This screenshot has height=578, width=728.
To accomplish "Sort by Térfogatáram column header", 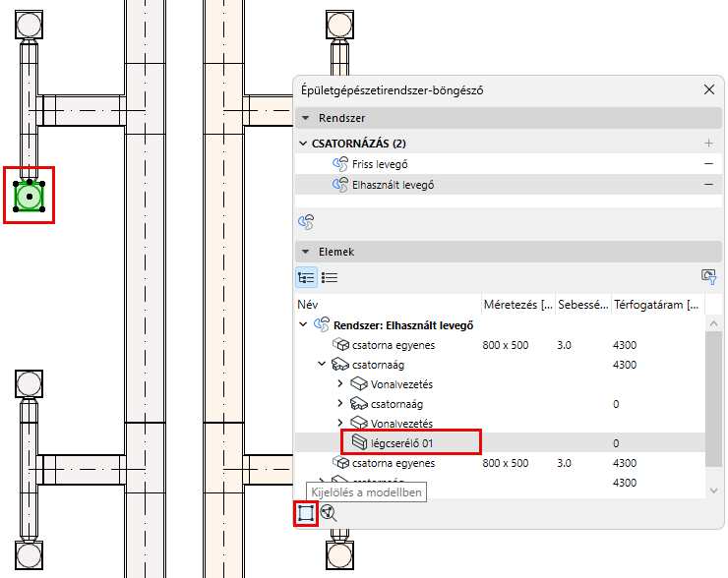I will pos(657,305).
